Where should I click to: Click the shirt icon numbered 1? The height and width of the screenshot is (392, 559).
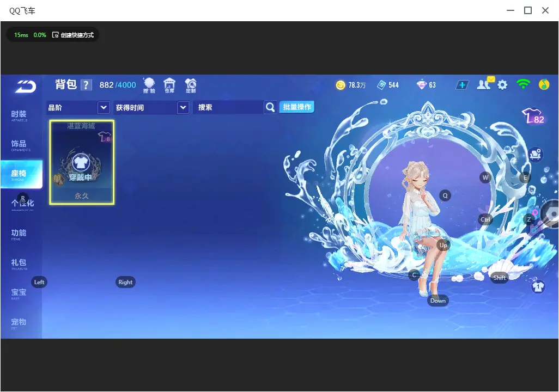coord(538,286)
